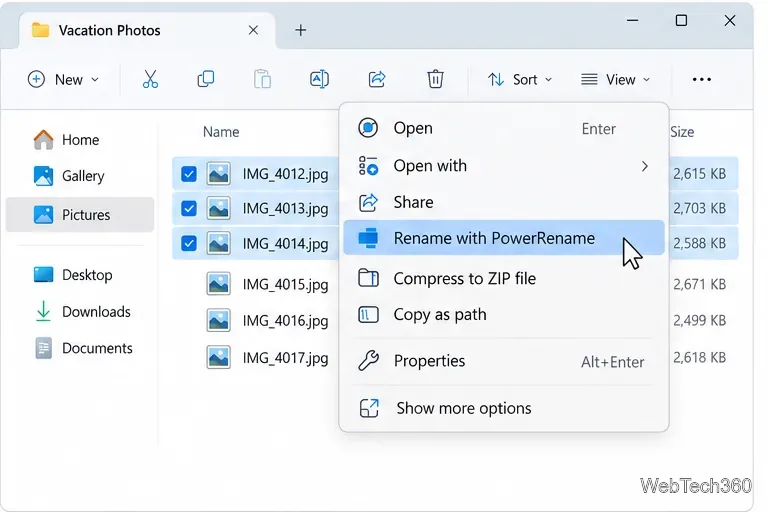The width and height of the screenshot is (768, 512).
Task: Click the Vacation Photos folder tab icon
Action: (40, 30)
